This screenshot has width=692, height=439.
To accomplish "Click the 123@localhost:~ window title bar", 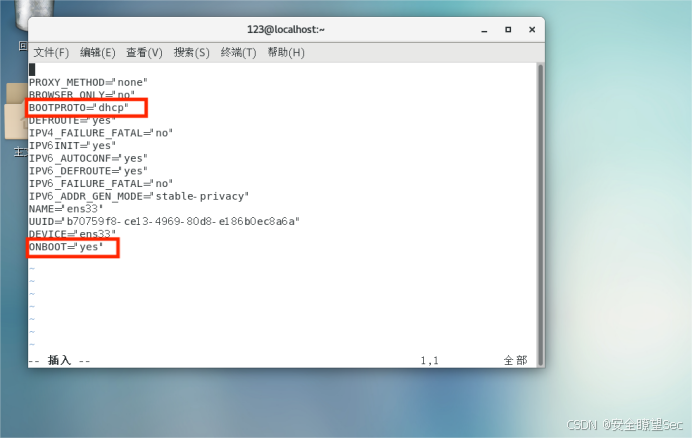I will (x=286, y=30).
